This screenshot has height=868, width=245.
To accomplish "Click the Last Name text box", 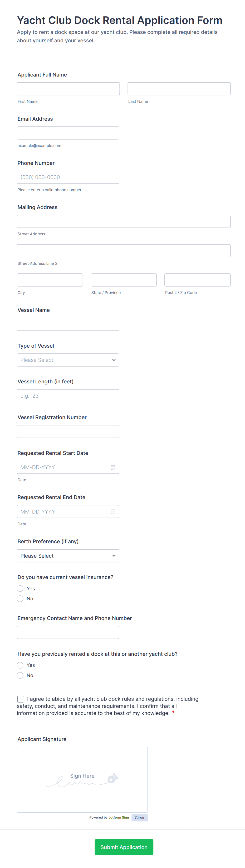I will [179, 89].
